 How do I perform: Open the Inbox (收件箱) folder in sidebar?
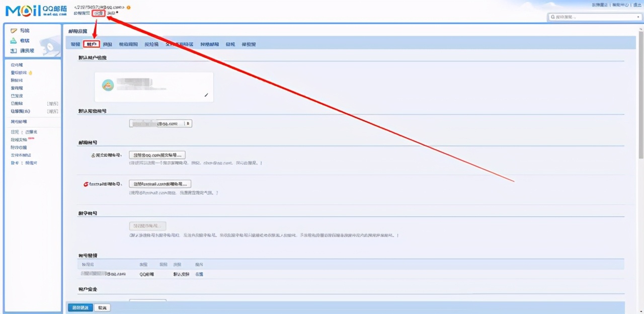(x=17, y=65)
